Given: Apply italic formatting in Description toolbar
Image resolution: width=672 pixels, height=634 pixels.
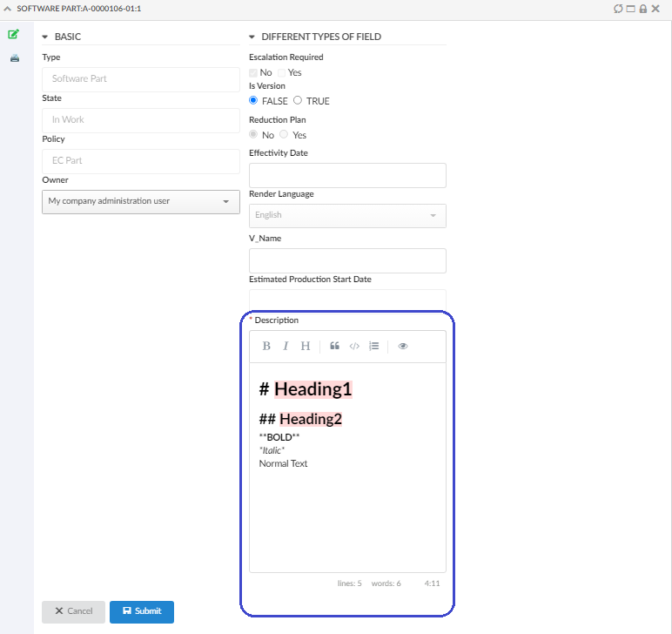Looking at the screenshot, I should point(286,346).
